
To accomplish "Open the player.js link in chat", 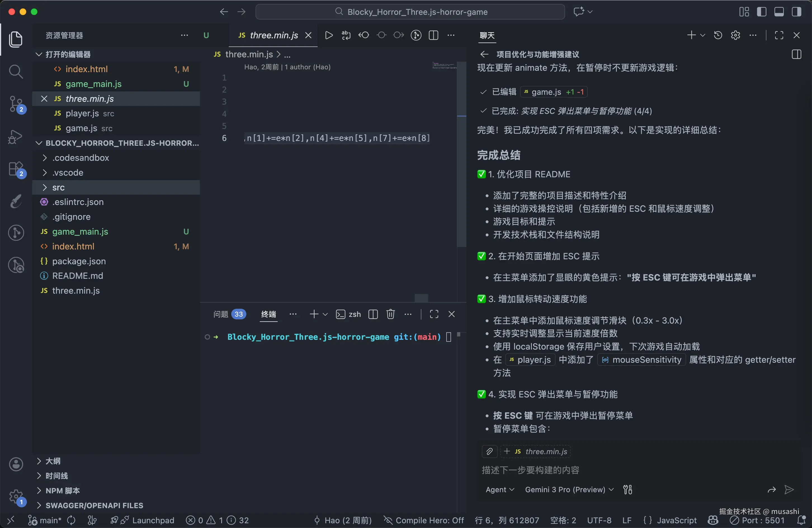I will [530, 360].
